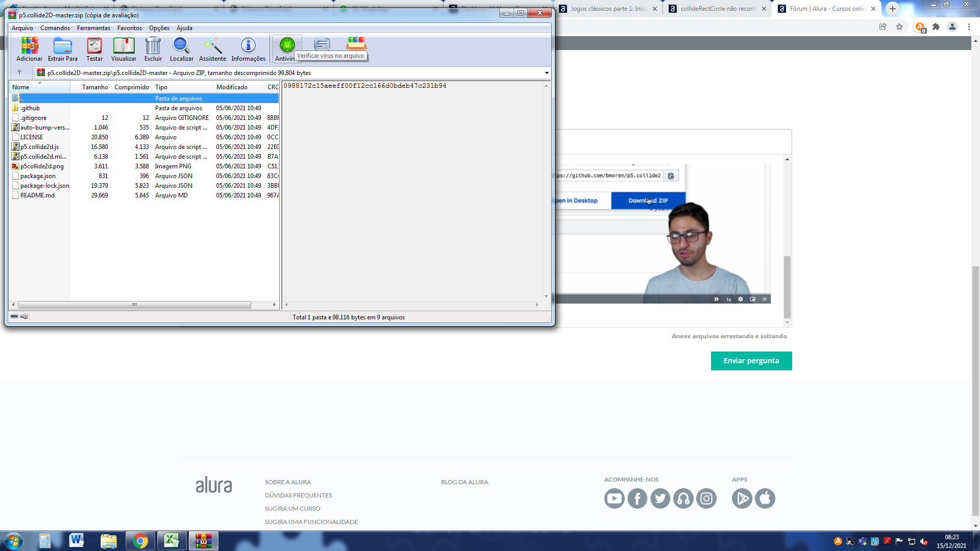Click the Enviar pergunta button
980x551 pixels.
[x=751, y=361]
